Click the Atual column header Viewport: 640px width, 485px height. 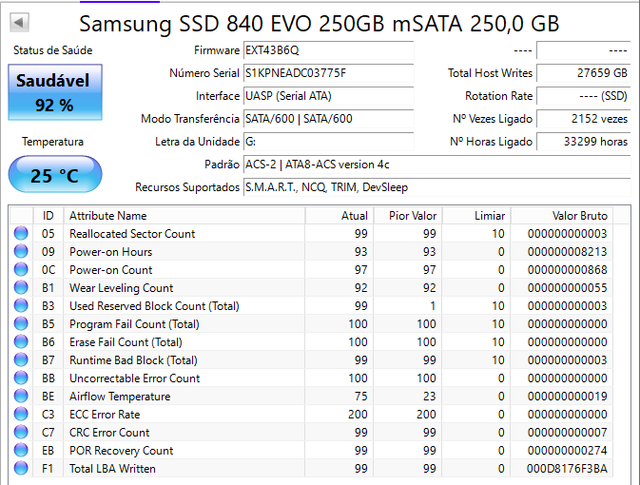point(339,216)
